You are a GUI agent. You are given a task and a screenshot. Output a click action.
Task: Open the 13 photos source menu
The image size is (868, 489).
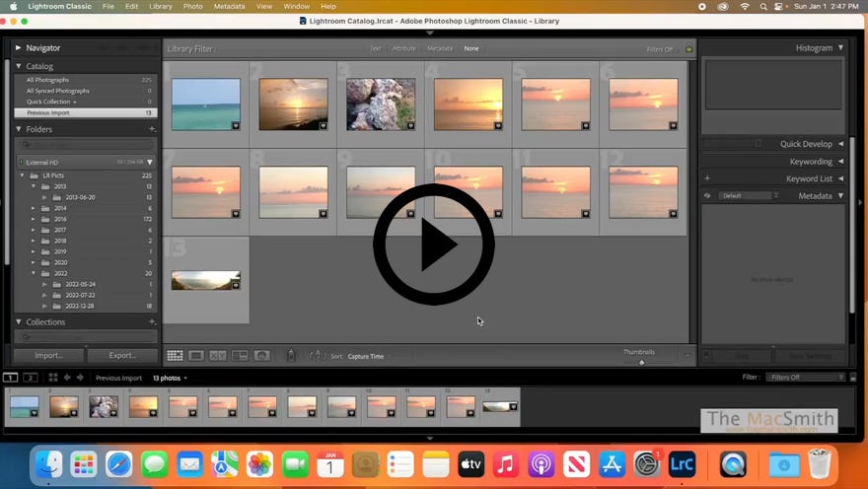point(170,378)
